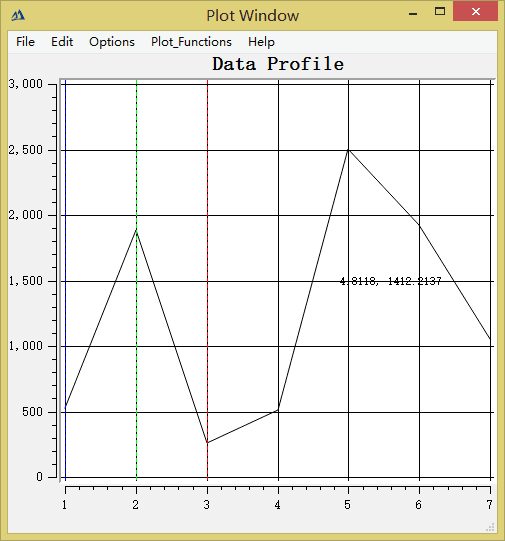Select the red dashed vertical marker line
The width and height of the screenshot is (505, 541).
click(207, 279)
